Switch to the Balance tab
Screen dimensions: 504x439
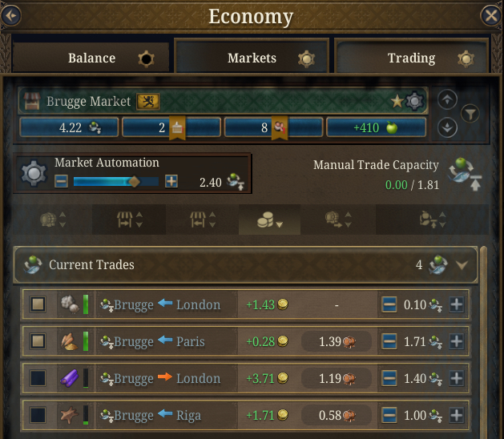point(91,58)
